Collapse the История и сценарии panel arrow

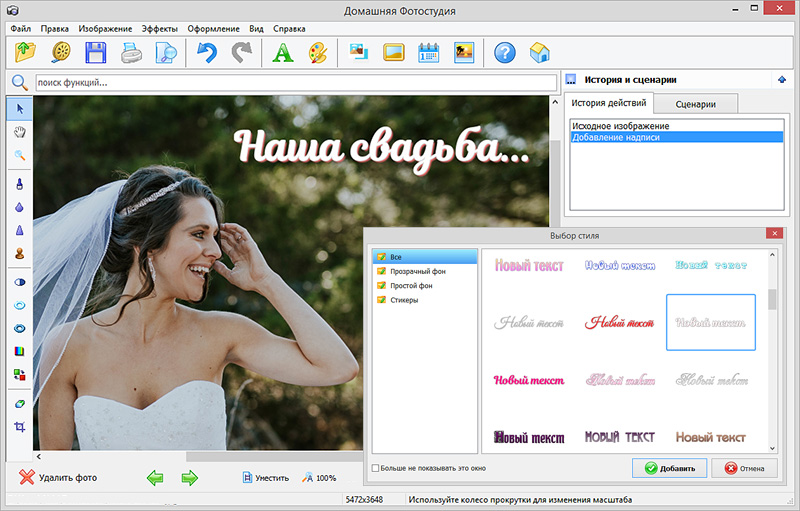tap(780, 80)
